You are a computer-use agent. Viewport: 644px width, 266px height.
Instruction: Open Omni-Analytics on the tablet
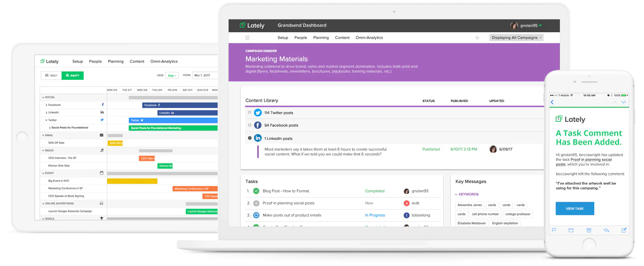click(x=164, y=61)
